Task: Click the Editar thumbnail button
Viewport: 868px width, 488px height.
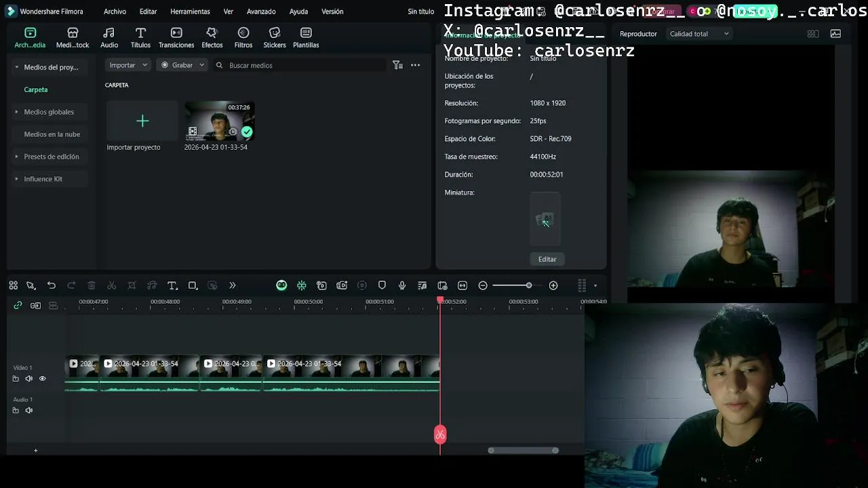Action: click(x=547, y=259)
